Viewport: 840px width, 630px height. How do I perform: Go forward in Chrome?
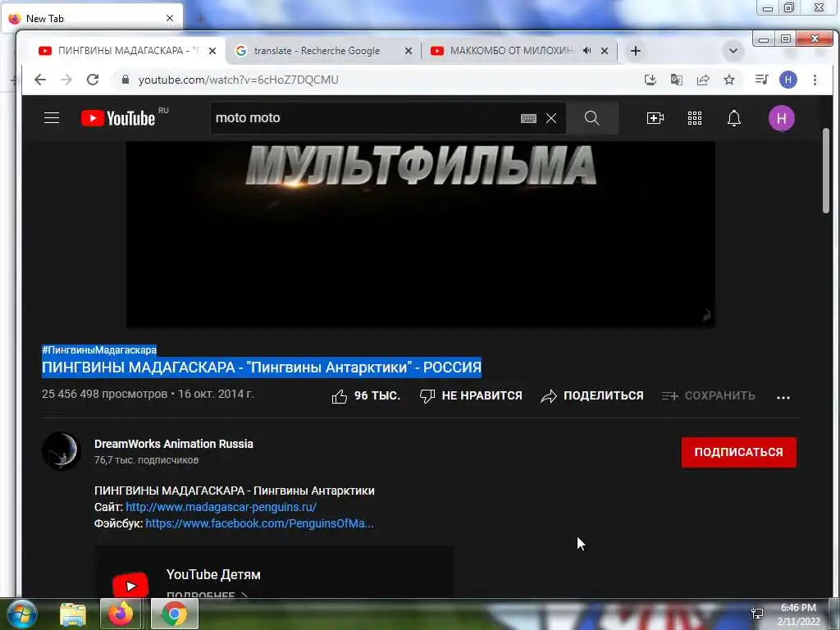(x=66, y=80)
